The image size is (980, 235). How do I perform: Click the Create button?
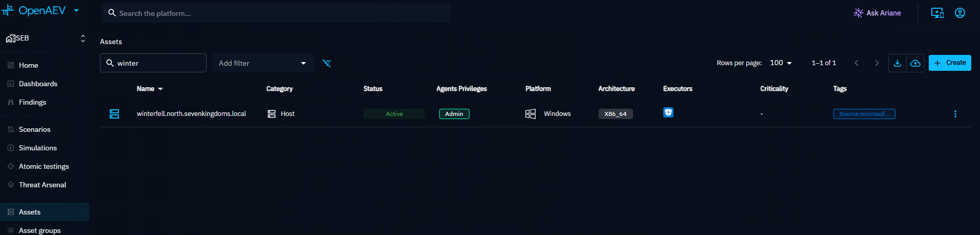[x=950, y=63]
